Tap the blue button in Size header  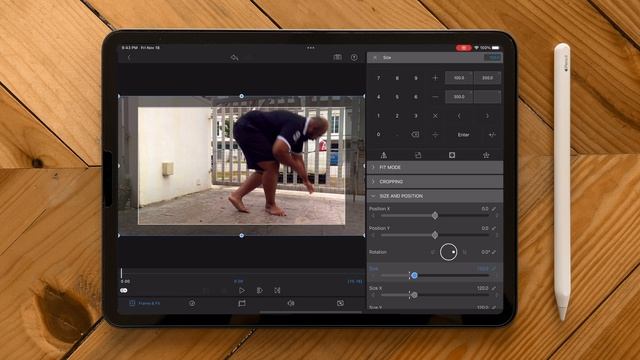click(493, 58)
